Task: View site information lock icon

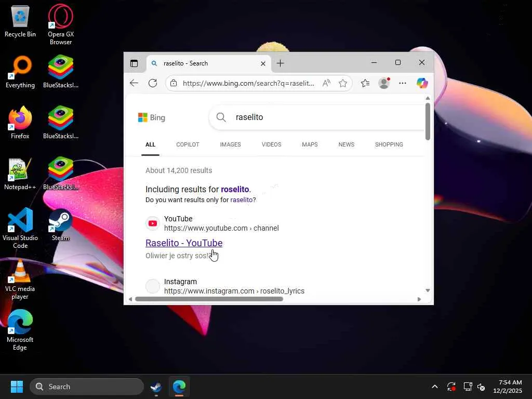Action: click(x=174, y=83)
